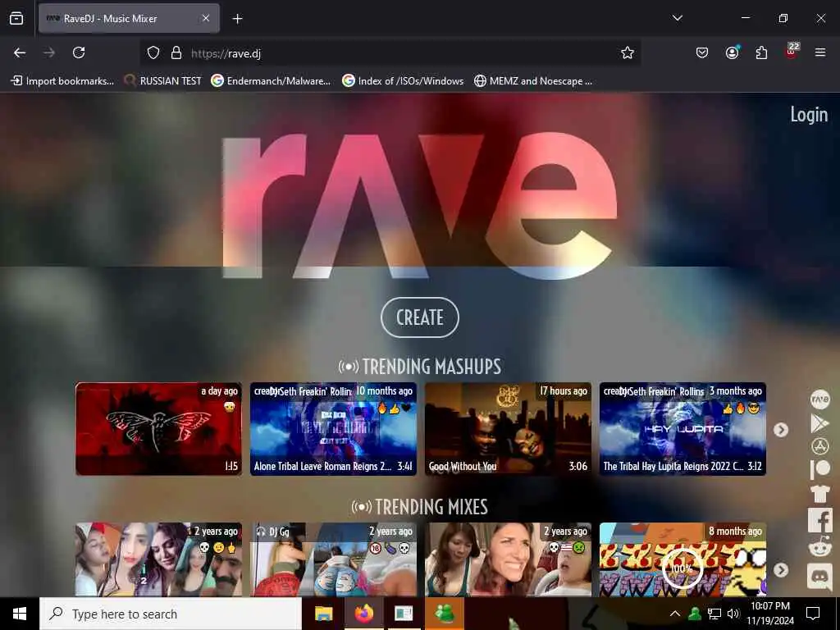The height and width of the screenshot is (630, 840).
Task: Open the DJ Gg mix thumbnail
Action: point(333,559)
